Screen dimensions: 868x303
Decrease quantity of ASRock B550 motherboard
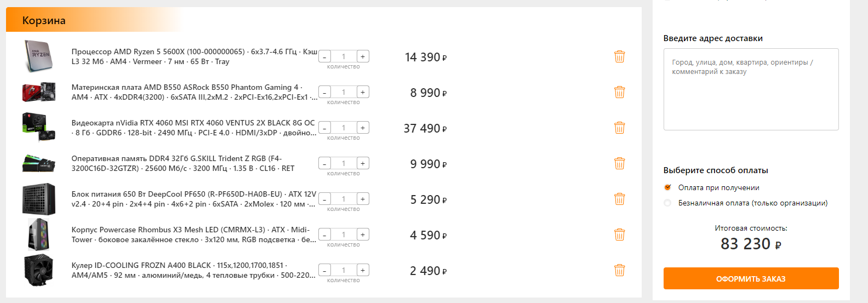point(324,93)
